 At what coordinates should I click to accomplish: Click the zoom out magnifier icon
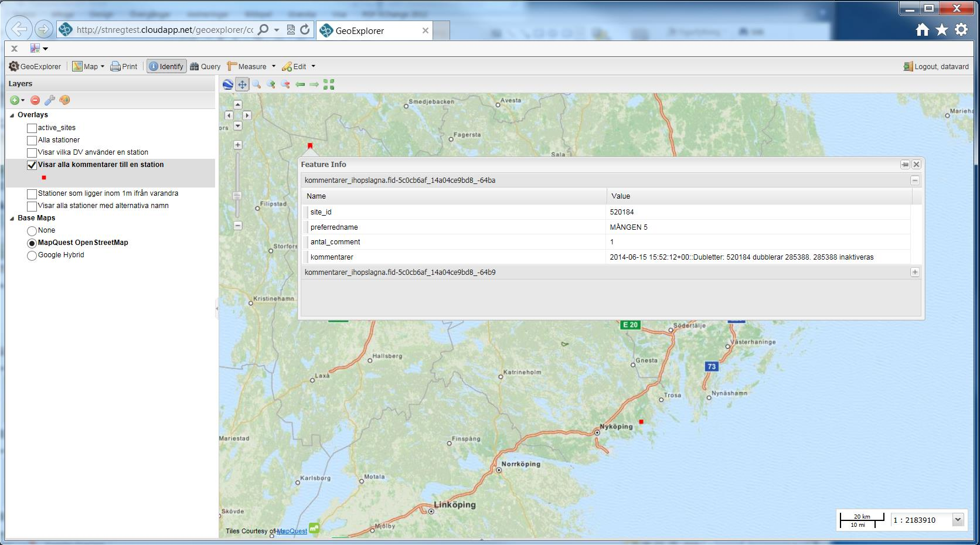click(285, 84)
